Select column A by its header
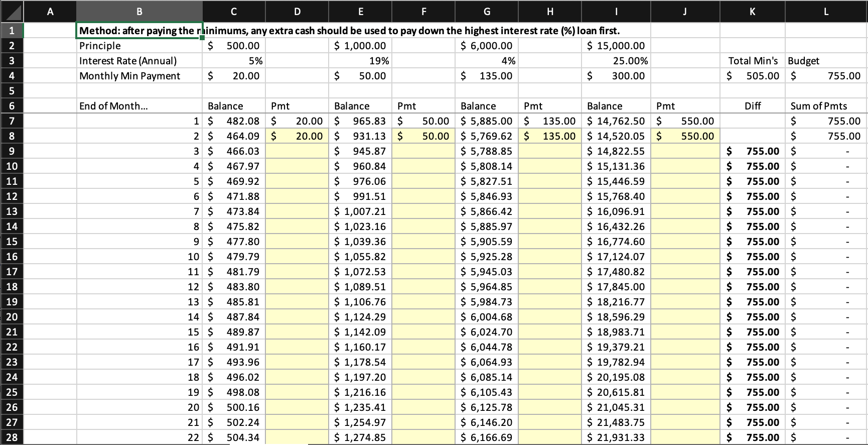Image resolution: width=868 pixels, height=445 pixels. tap(50, 12)
